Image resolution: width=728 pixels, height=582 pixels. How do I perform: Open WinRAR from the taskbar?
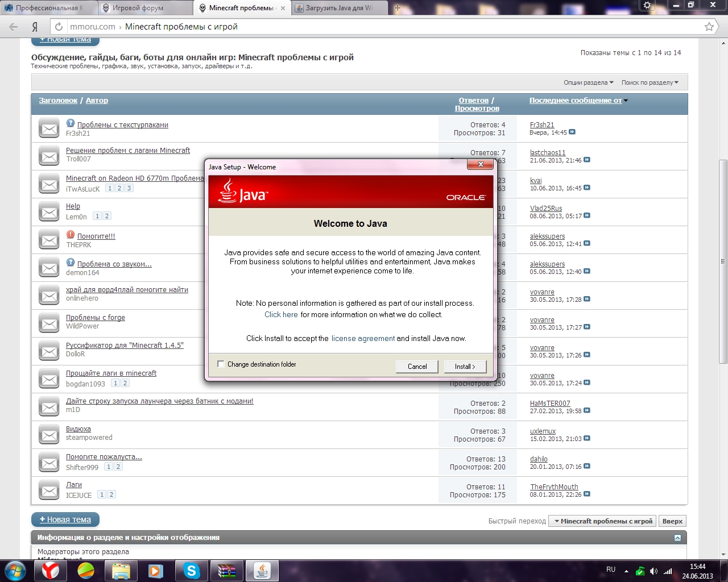pyautogui.click(x=226, y=571)
